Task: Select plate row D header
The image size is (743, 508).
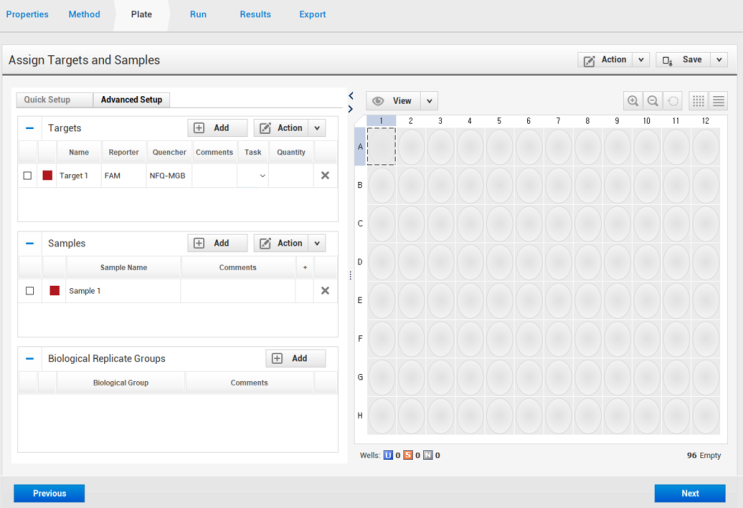Action: pyautogui.click(x=360, y=262)
